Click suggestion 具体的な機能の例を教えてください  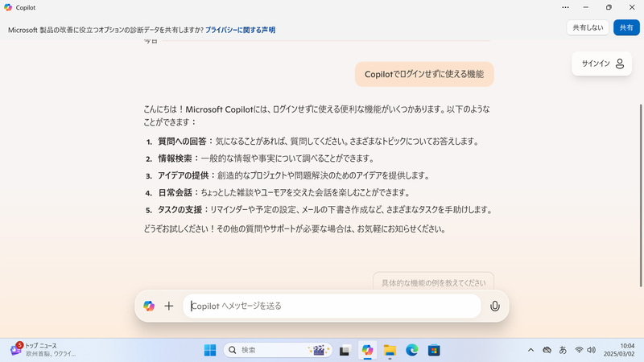tap(433, 282)
